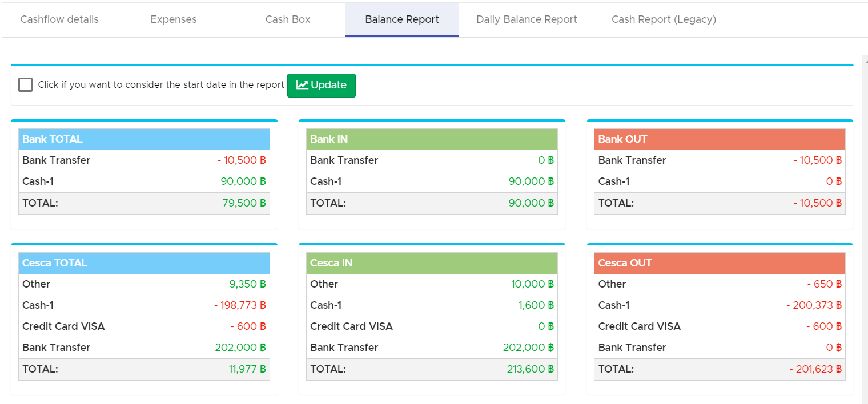Select the 90,000 ฿ TOTAL value in Bank IN
The image size is (868, 404).
(532, 203)
